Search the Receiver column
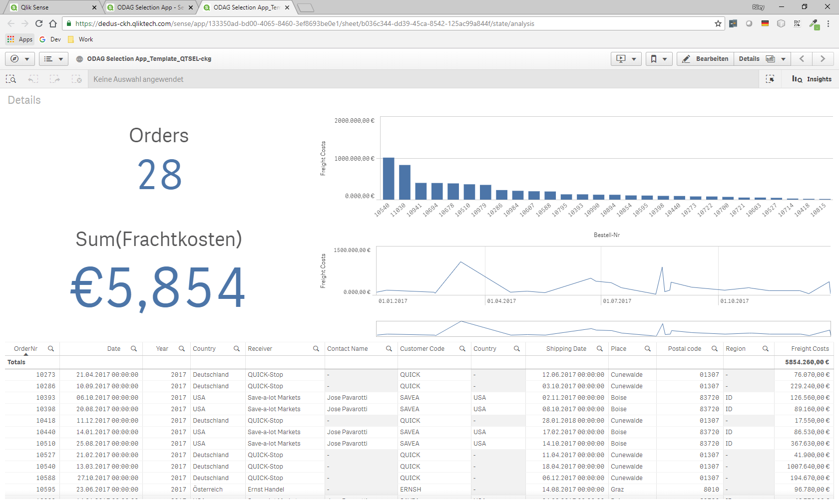The height and width of the screenshot is (504, 839). click(x=316, y=349)
